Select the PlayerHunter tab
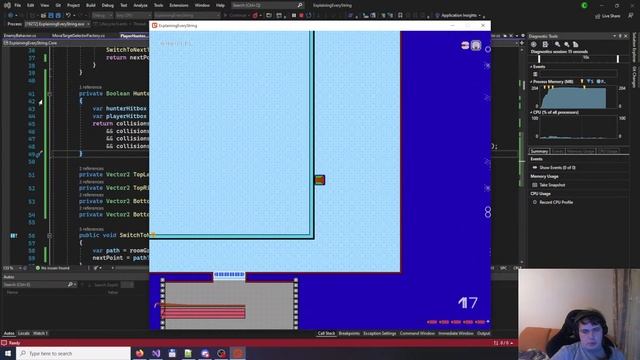The width and height of the screenshot is (640, 360). [x=133, y=36]
